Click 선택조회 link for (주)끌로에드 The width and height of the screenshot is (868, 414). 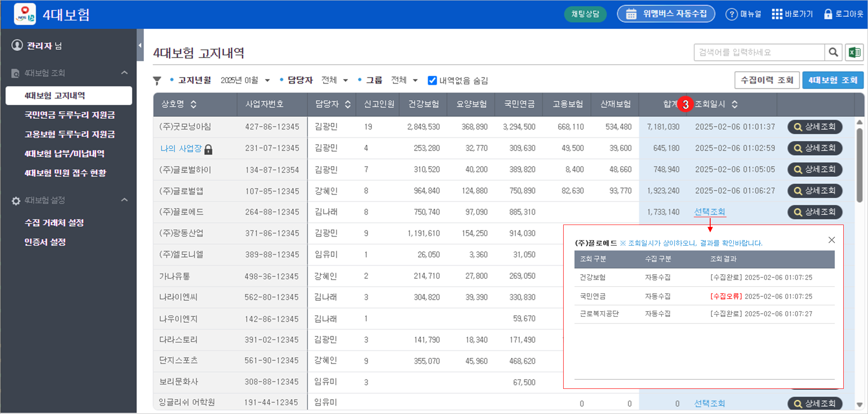[x=709, y=212]
